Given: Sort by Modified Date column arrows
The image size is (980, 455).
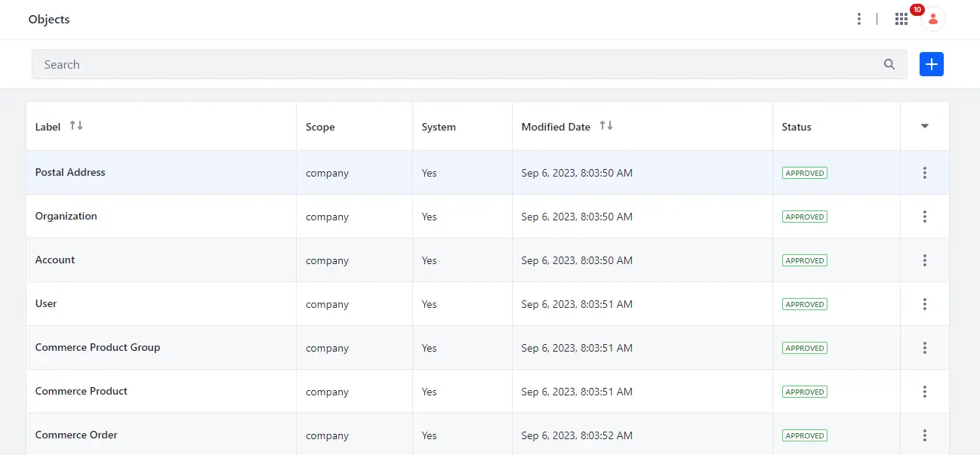Looking at the screenshot, I should 606,125.
